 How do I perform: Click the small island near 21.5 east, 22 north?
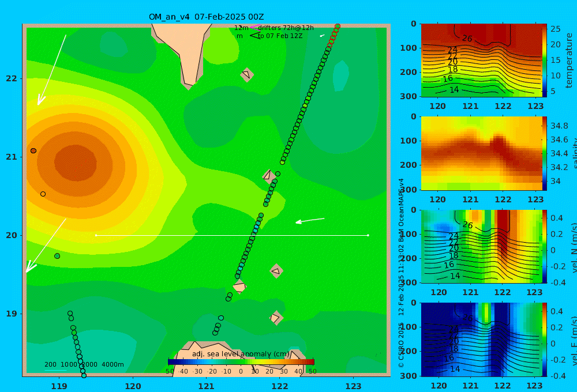[x=246, y=75]
